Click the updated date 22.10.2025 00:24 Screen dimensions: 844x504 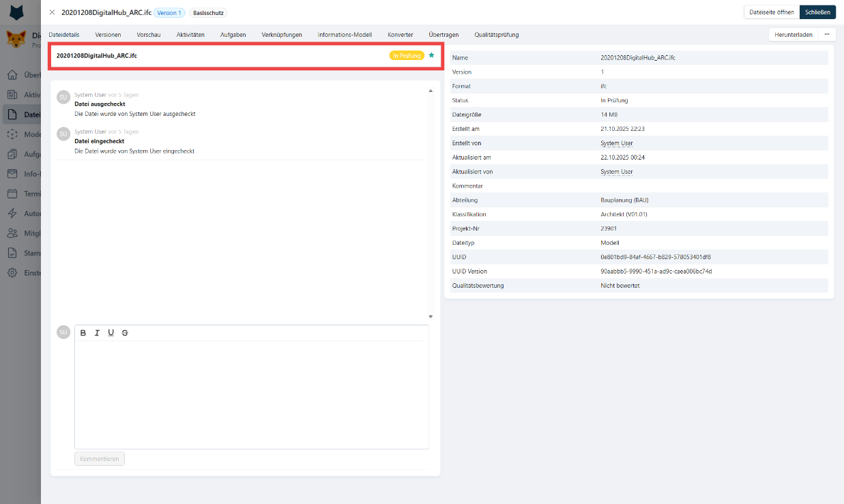coord(622,158)
